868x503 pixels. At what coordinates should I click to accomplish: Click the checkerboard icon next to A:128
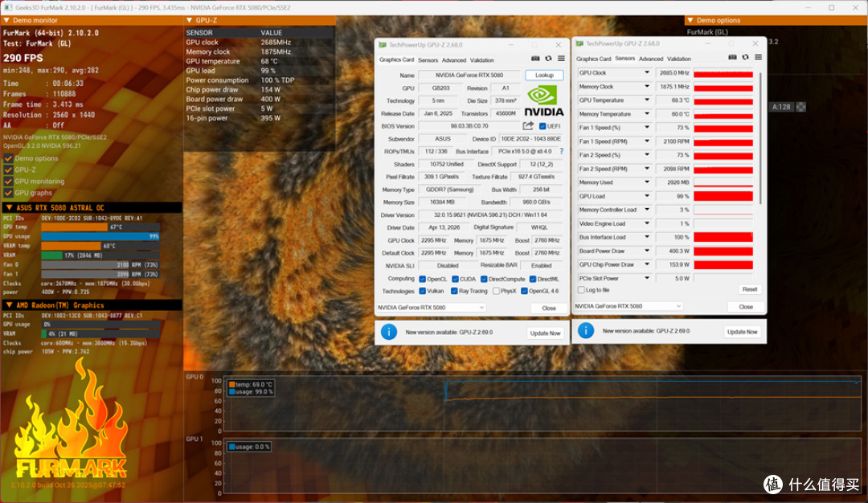[800, 107]
